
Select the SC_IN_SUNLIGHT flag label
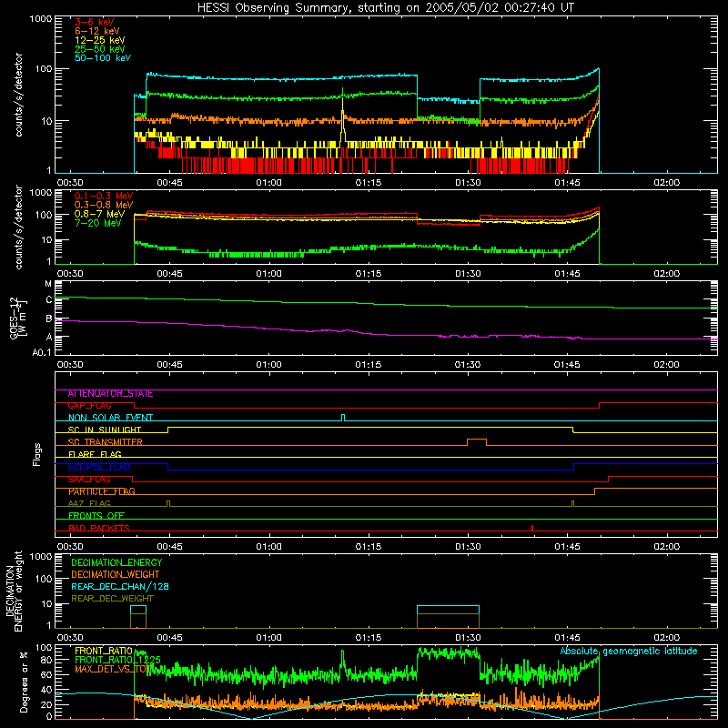pos(105,430)
